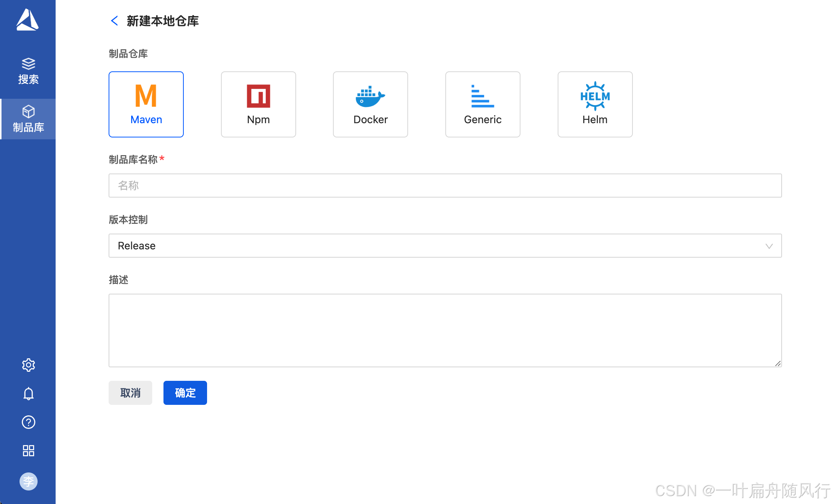Screen dimensions: 832x504
Task: Open help via the question mark icon
Action: point(29,422)
